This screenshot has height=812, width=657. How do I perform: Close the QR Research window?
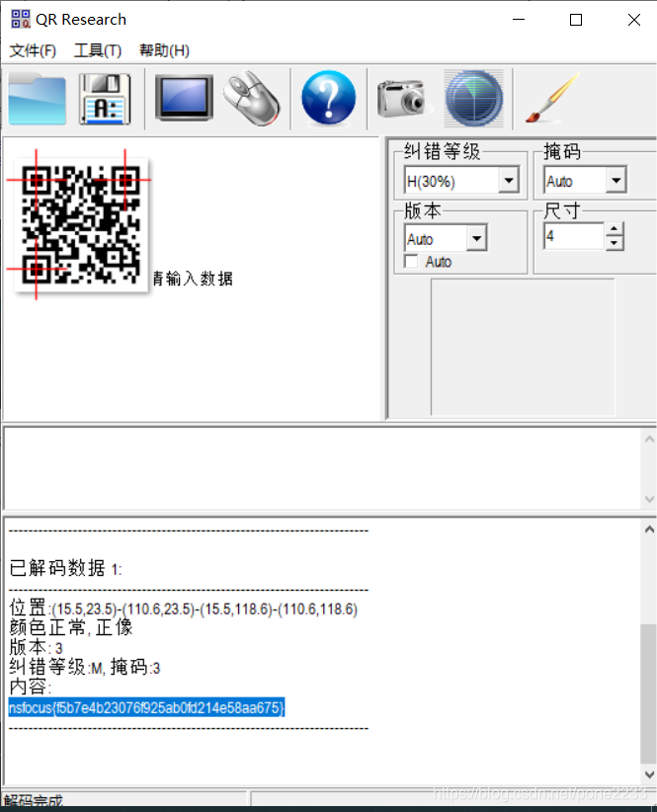pyautogui.click(x=633, y=20)
